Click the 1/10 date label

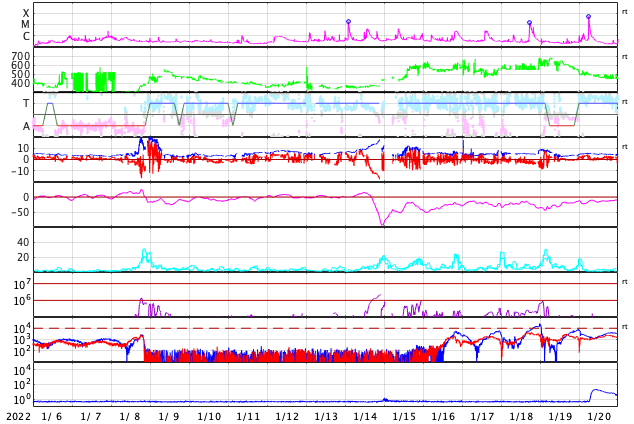tap(209, 416)
